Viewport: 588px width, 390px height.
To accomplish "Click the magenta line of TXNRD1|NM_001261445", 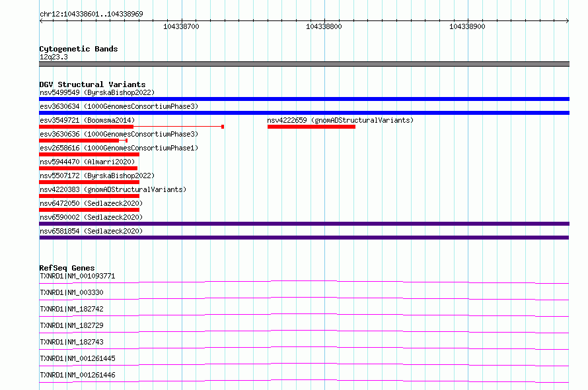I will coord(304,364).
